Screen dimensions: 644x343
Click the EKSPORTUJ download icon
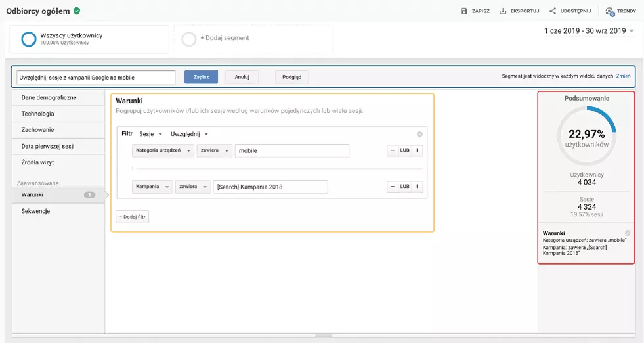(503, 11)
